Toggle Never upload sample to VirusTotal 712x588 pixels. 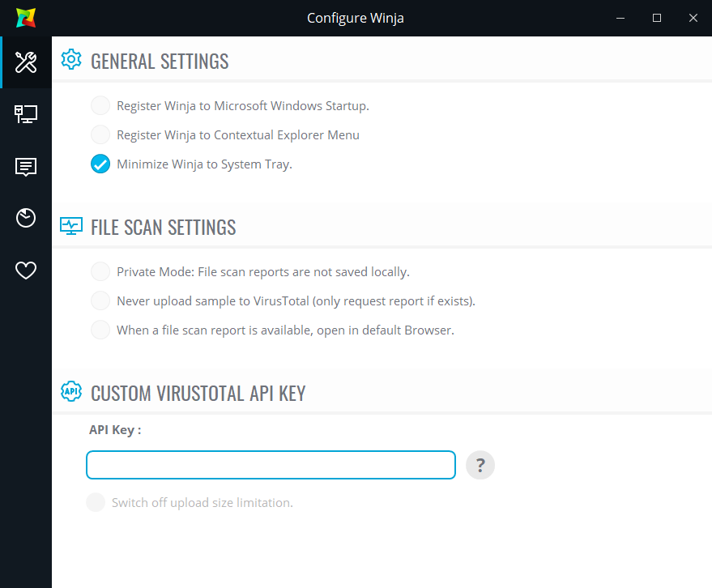coord(100,300)
